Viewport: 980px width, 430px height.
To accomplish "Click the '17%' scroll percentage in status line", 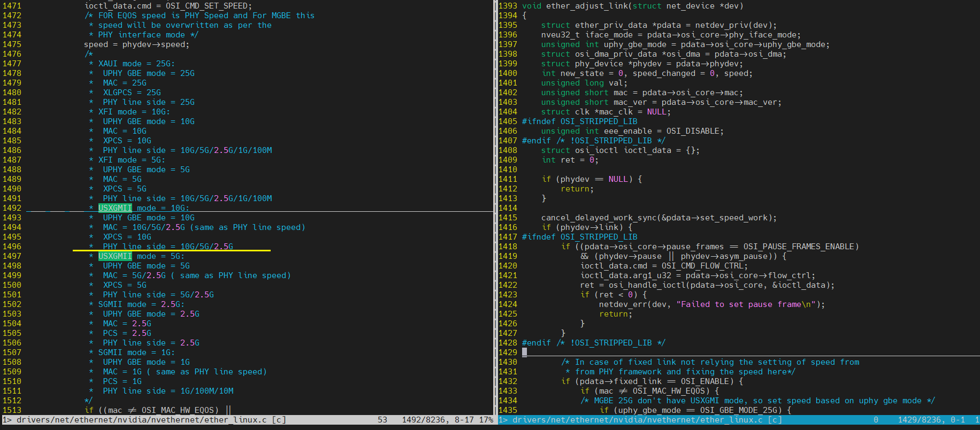I will 486,420.
